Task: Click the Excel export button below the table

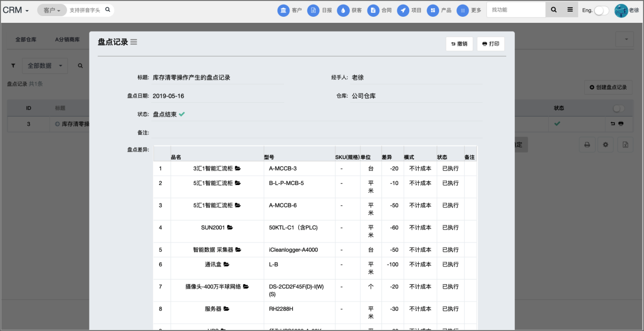Action: [x=625, y=145]
